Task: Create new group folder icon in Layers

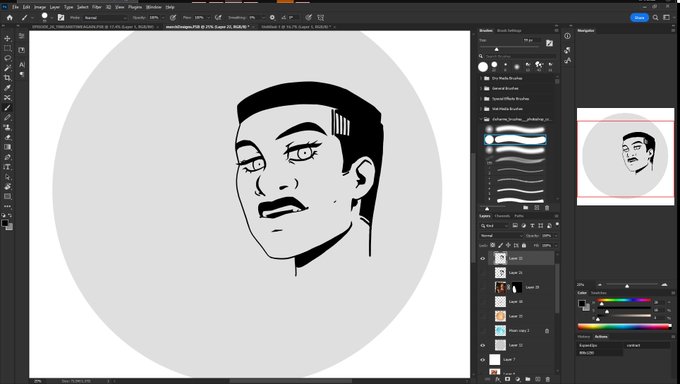Action: pyautogui.click(x=528, y=379)
